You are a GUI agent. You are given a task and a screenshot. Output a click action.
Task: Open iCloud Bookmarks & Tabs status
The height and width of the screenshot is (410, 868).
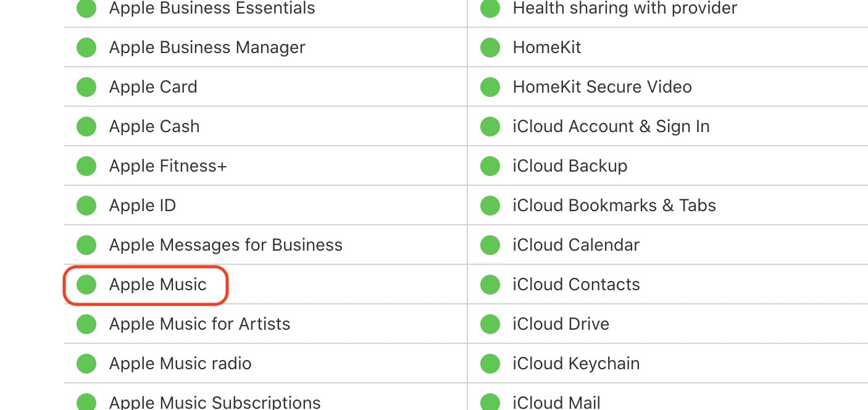(x=614, y=206)
